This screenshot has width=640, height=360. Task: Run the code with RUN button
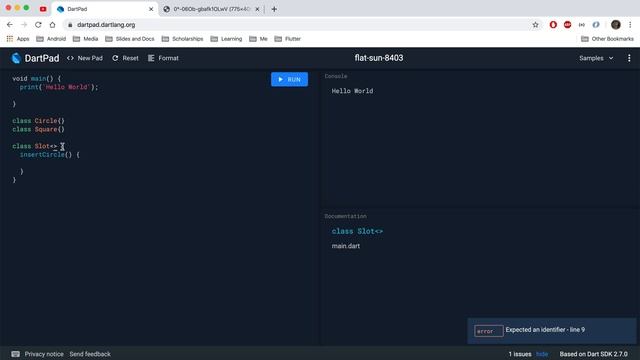tap(289, 79)
